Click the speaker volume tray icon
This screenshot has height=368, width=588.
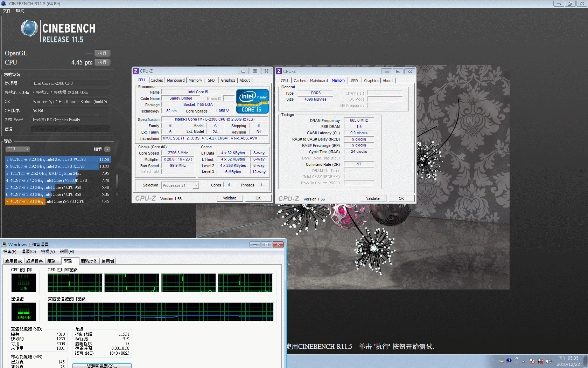pos(548,361)
